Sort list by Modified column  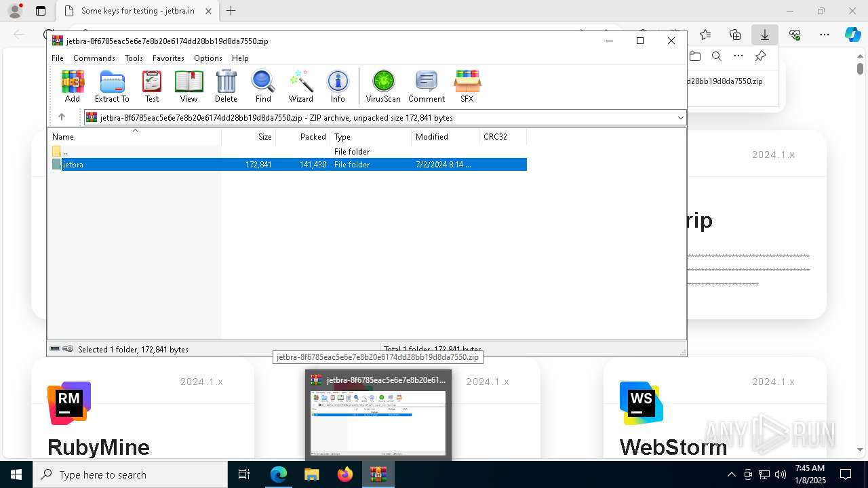(x=446, y=136)
